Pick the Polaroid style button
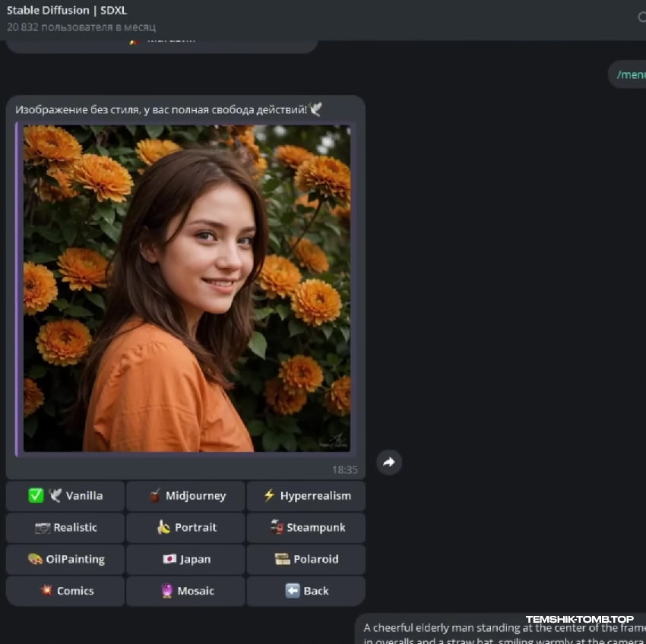Screen dimensions: 646x644 (306, 560)
